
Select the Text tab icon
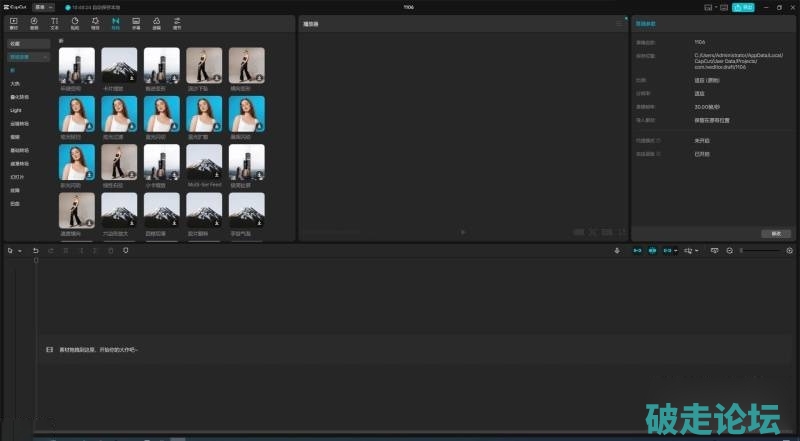(x=54, y=22)
